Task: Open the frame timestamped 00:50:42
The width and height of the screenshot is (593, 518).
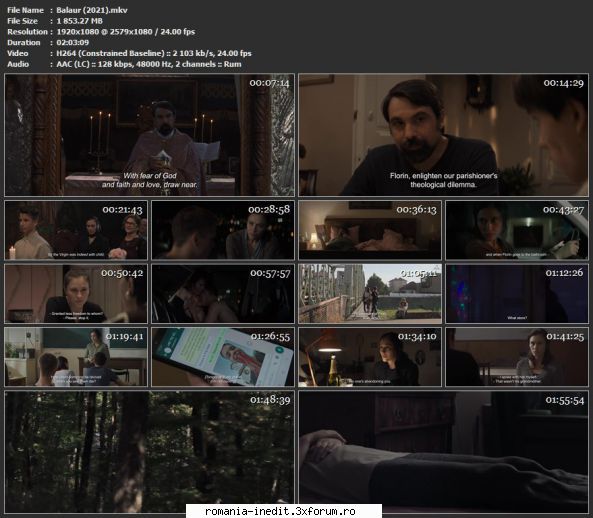Action: pyautogui.click(x=76, y=294)
